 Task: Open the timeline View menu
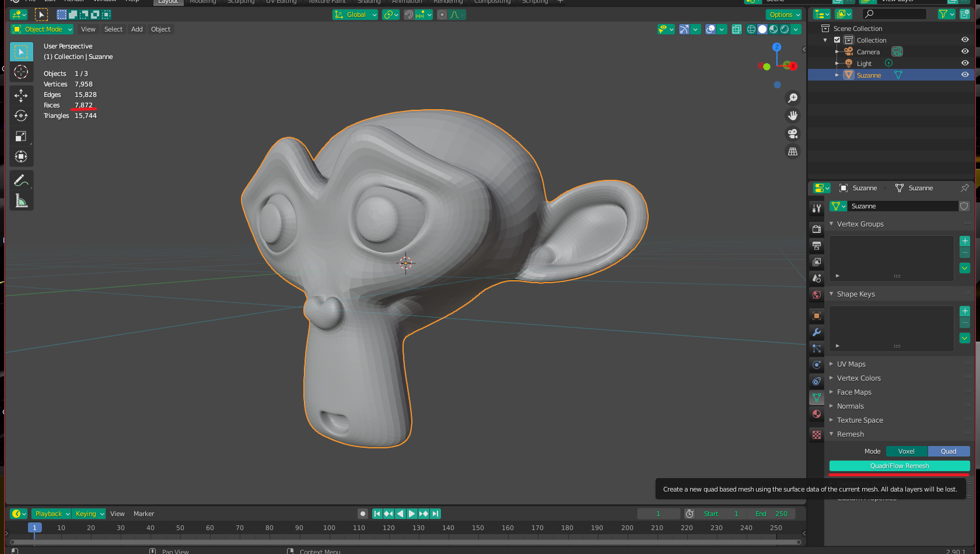(117, 514)
